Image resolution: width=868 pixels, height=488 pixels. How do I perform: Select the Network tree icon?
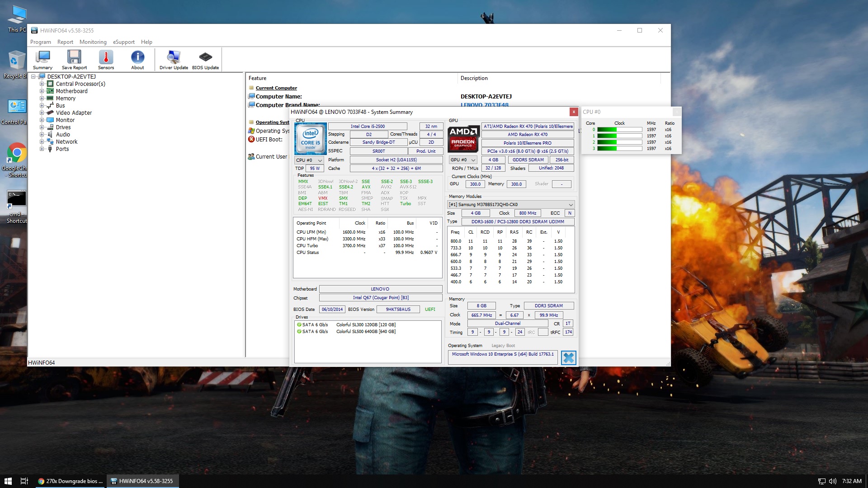point(50,142)
